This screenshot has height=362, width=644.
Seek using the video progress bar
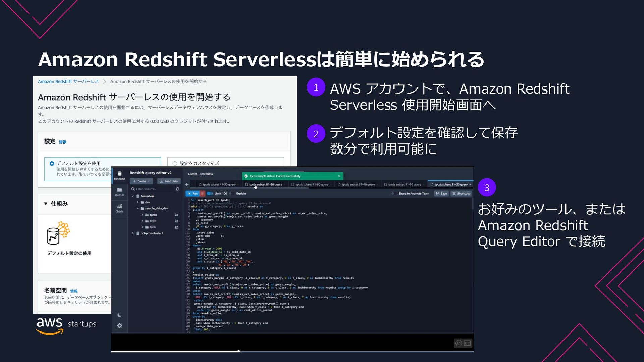click(292, 351)
